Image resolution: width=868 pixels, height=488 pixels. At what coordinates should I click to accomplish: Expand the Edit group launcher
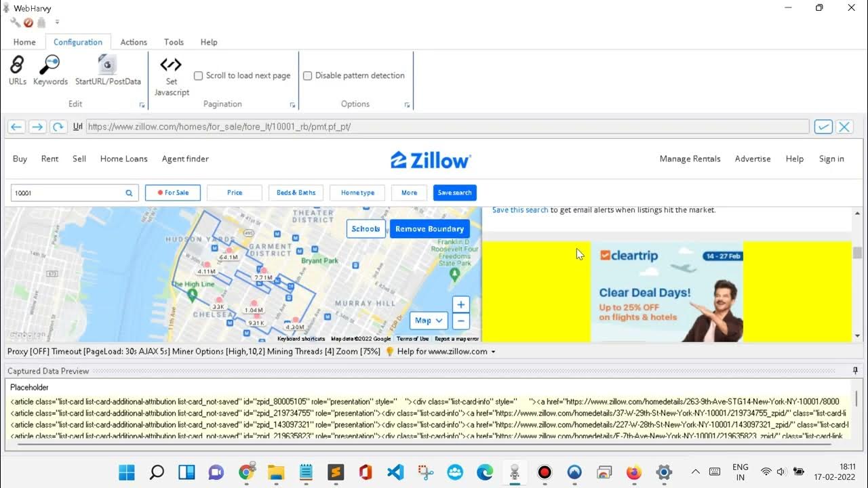142,105
